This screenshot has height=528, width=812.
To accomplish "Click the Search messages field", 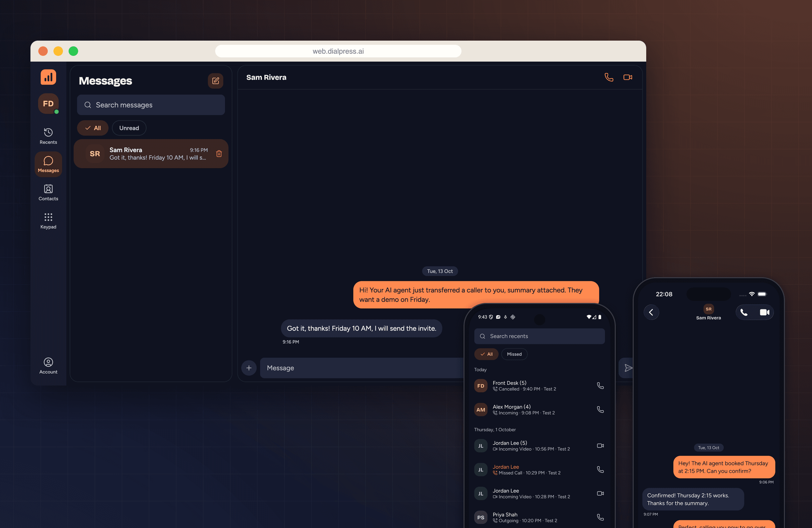I will coord(151,105).
